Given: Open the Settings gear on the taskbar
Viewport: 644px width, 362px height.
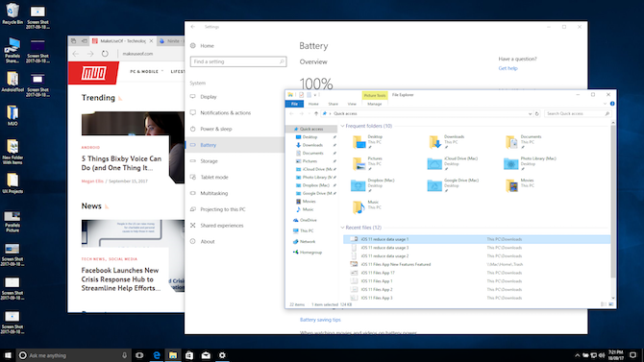Looking at the screenshot, I should click(222, 355).
